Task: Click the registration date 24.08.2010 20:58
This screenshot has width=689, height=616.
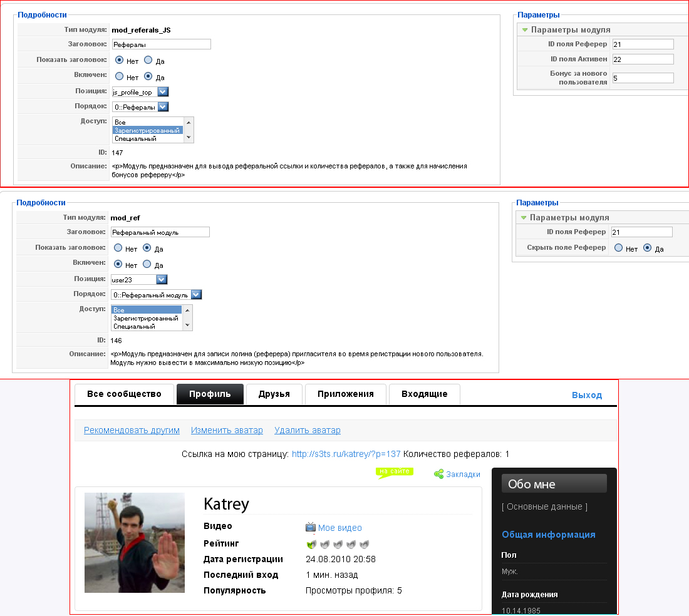Action: [341, 560]
